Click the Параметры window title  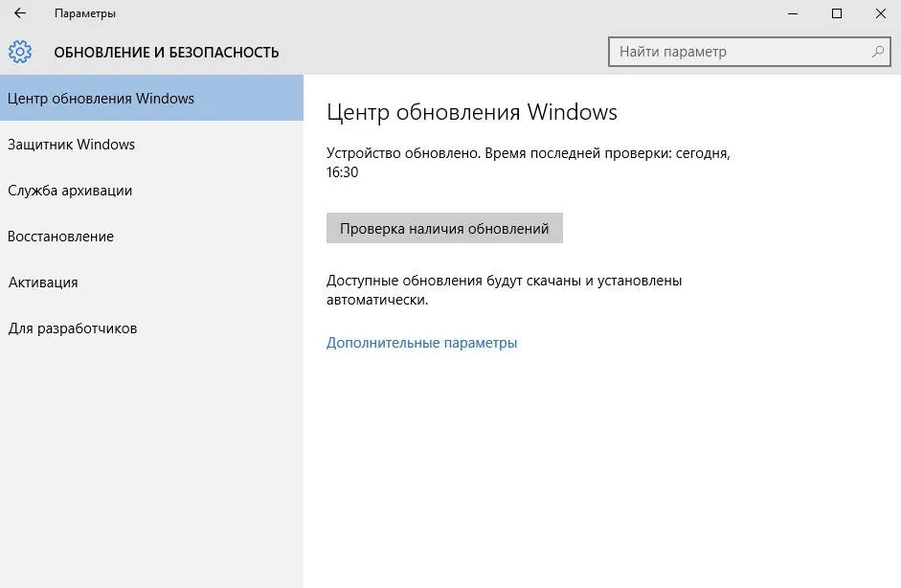[85, 13]
